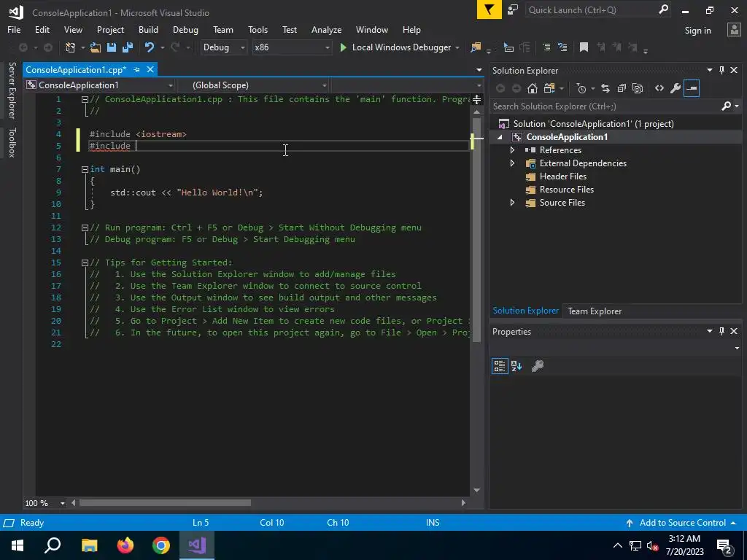Screen dimensions: 747x560
Task: Pin the Properties panel
Action: (x=721, y=331)
